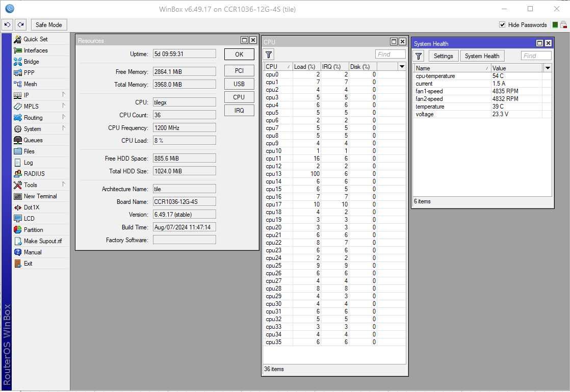Click filter funnel in System Health window
570x392 pixels.
419,56
